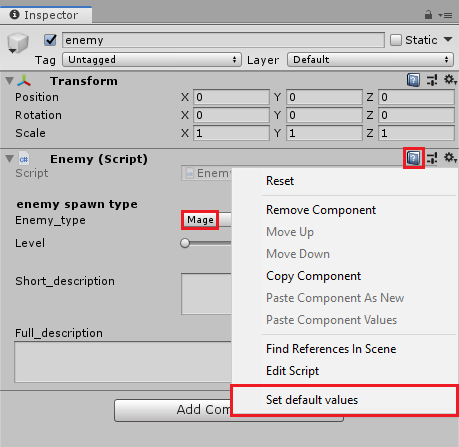Select Find References In Scene
459x447 pixels.
tap(331, 349)
